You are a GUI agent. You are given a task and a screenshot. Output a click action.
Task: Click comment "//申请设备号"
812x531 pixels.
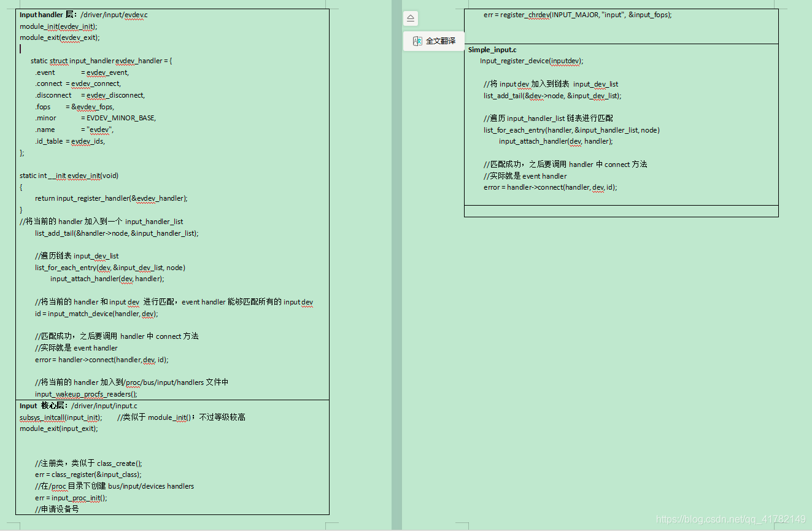pyautogui.click(x=57, y=509)
